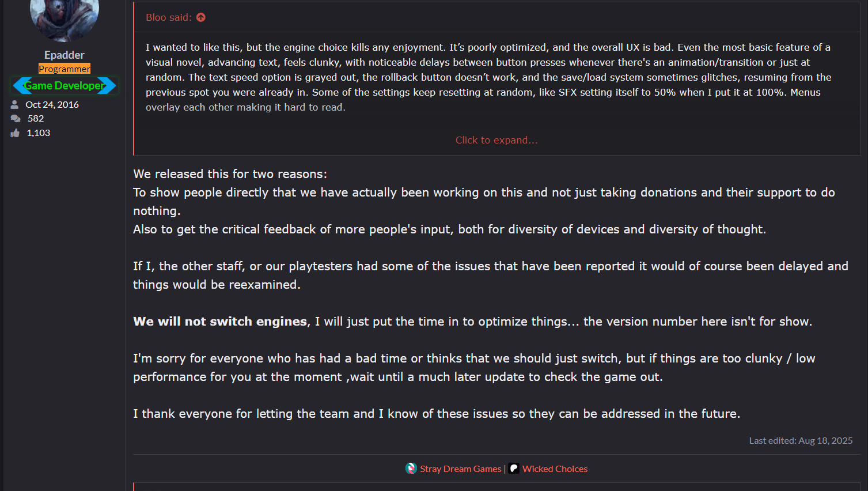Click the "Bloo said:" quote header
This screenshot has width=868, height=491.
click(x=168, y=17)
